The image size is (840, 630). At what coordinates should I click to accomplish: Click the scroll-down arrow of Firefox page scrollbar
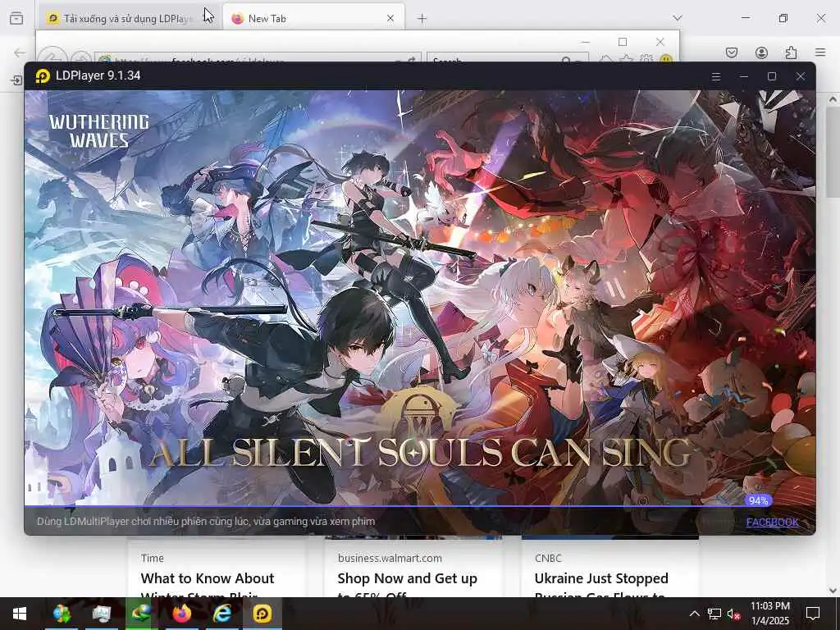833,591
